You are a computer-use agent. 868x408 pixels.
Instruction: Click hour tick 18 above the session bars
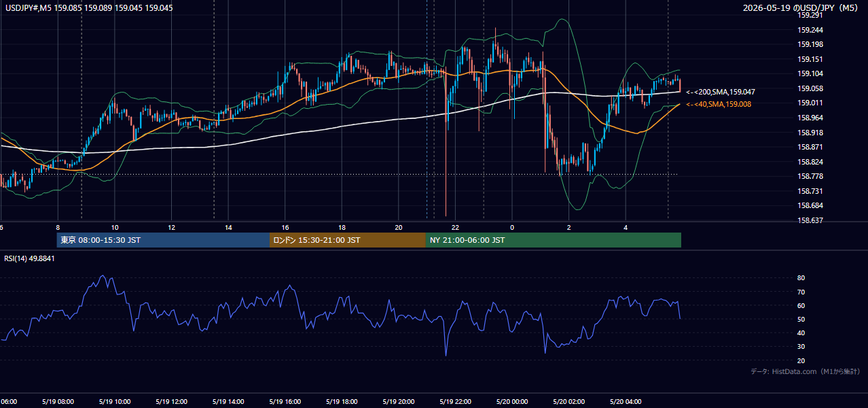click(x=342, y=227)
